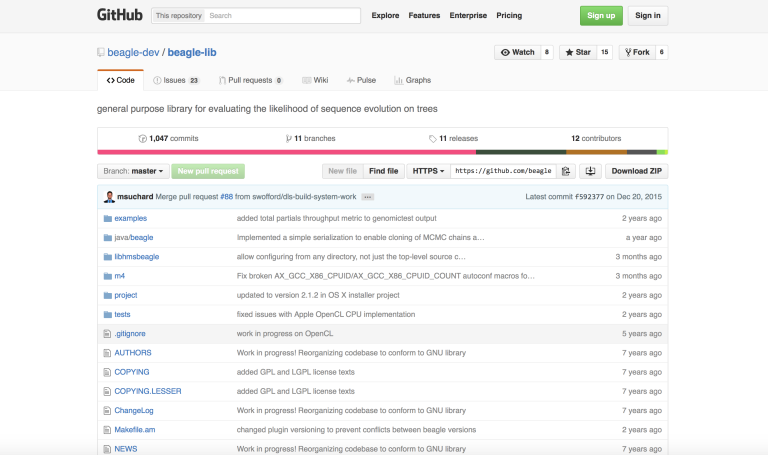This screenshot has height=455, width=768.
Task: Click the Download ZIP button
Action: [x=637, y=171]
